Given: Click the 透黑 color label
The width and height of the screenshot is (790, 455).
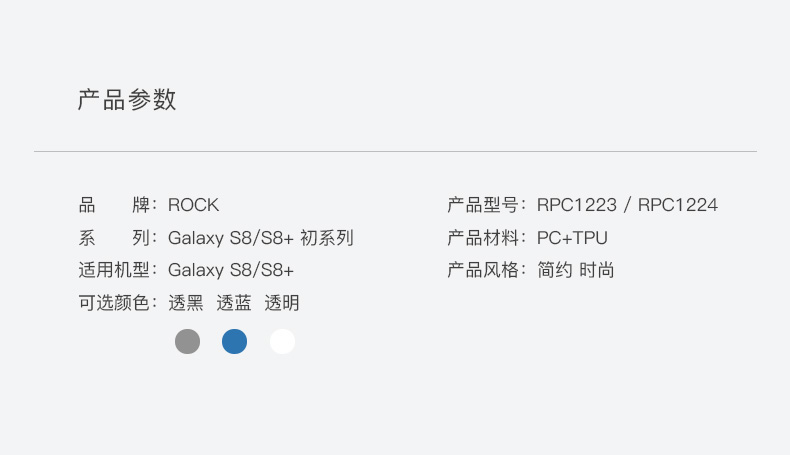Looking at the screenshot, I should pos(185,303).
